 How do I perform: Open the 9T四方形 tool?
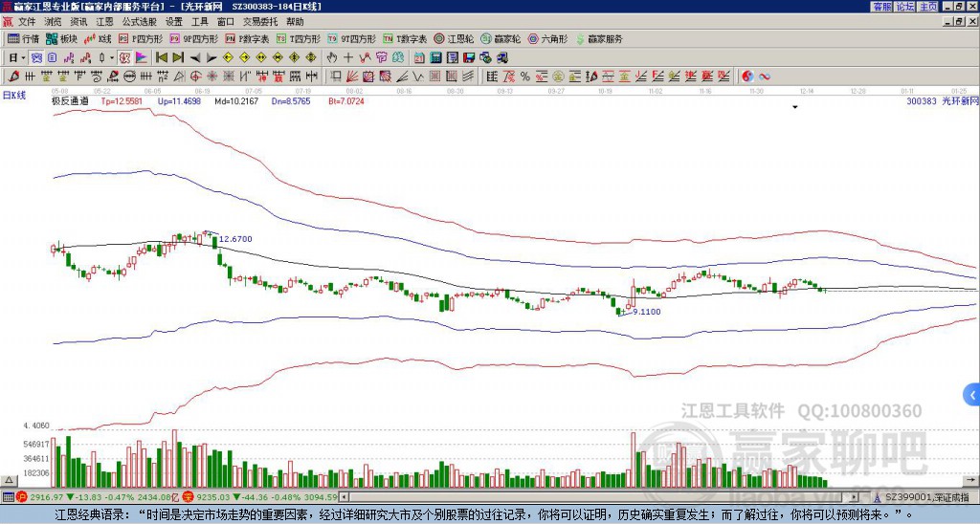click(351, 38)
